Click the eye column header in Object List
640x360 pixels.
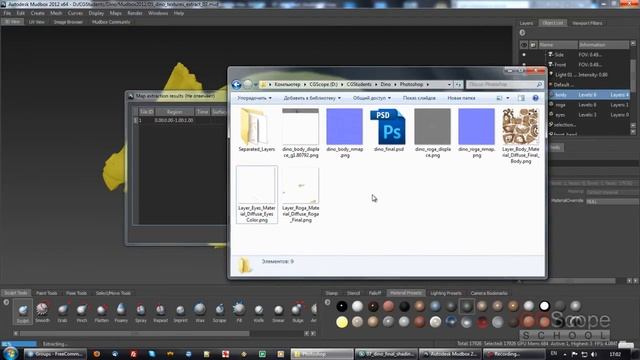(524, 44)
